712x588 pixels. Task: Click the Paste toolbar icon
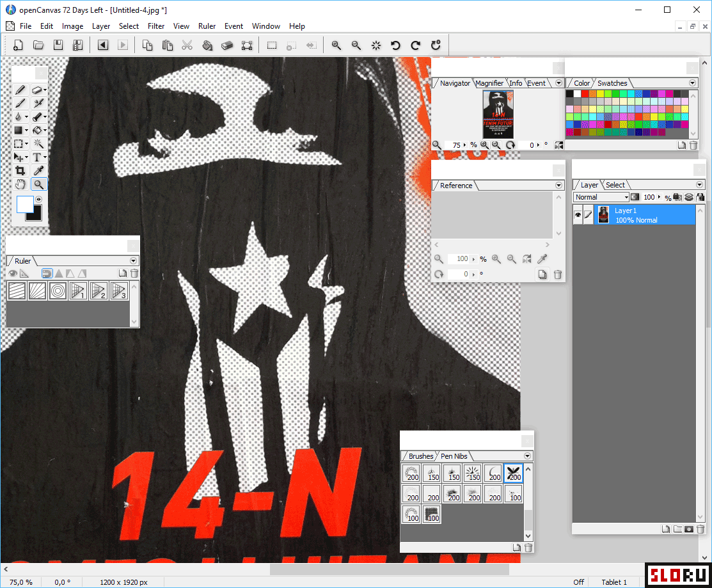click(x=168, y=45)
